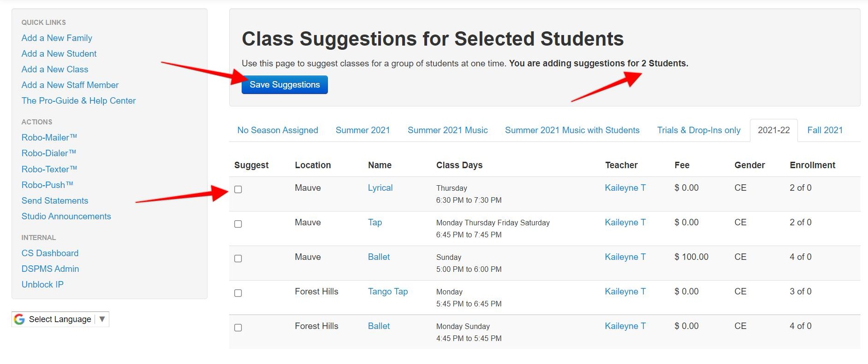Select the Suggest checkbox for Tango Tap

(238, 293)
